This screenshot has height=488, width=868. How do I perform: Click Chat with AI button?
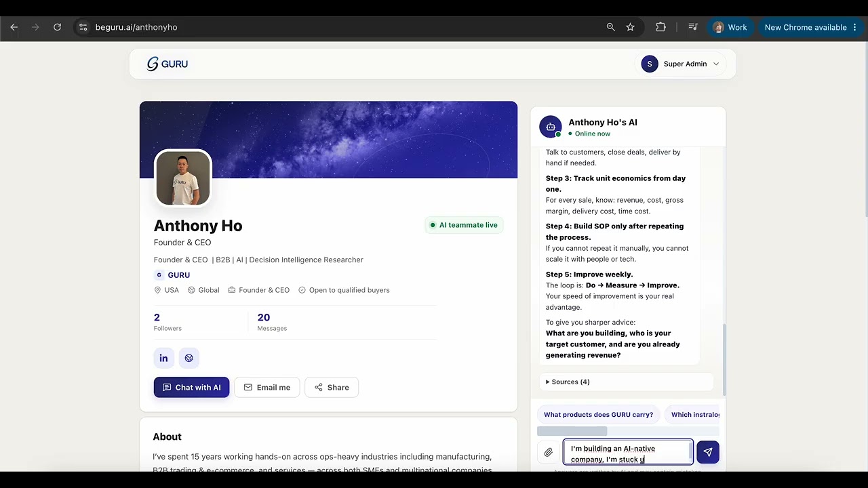pos(191,387)
